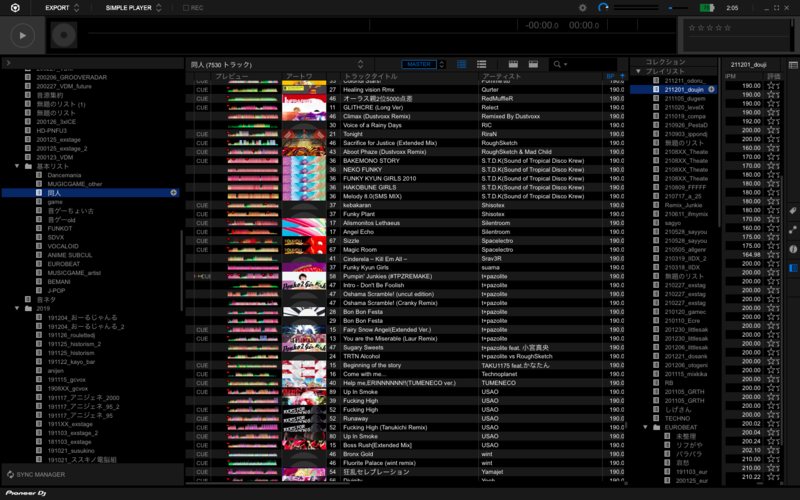Click the plus icon on 211201_doujin row
The width and height of the screenshot is (800, 500).
pyautogui.click(x=711, y=89)
